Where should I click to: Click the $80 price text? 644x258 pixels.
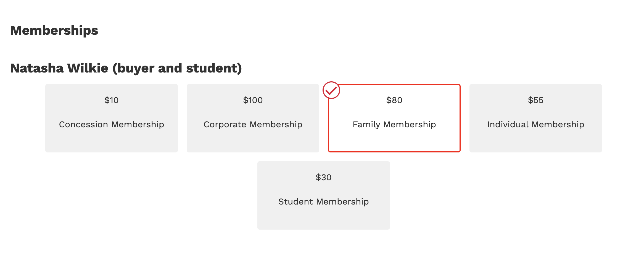click(x=394, y=100)
